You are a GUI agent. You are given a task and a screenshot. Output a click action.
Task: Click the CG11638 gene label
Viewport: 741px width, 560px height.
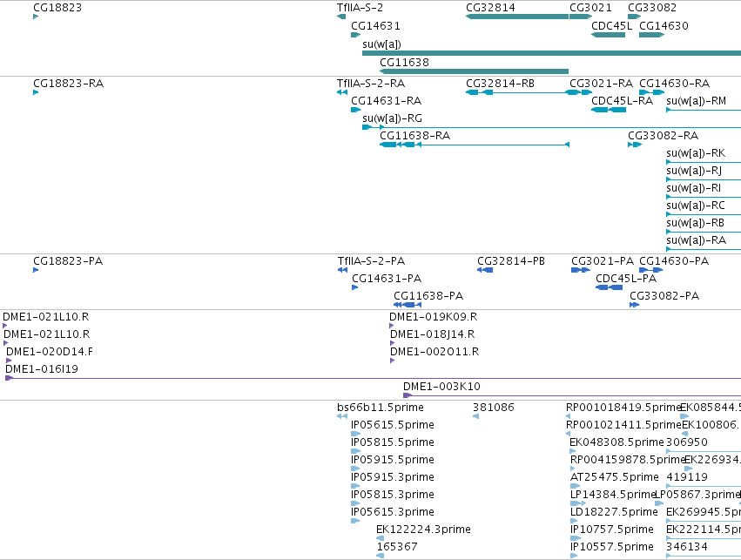coord(404,63)
